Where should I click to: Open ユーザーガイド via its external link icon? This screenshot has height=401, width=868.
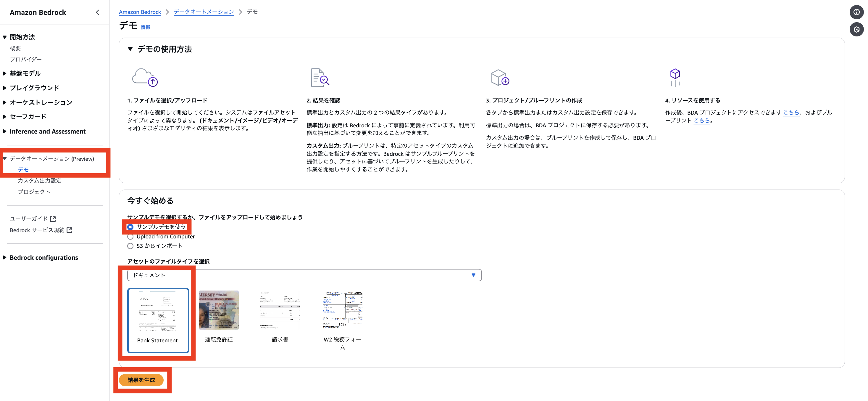pos(53,219)
